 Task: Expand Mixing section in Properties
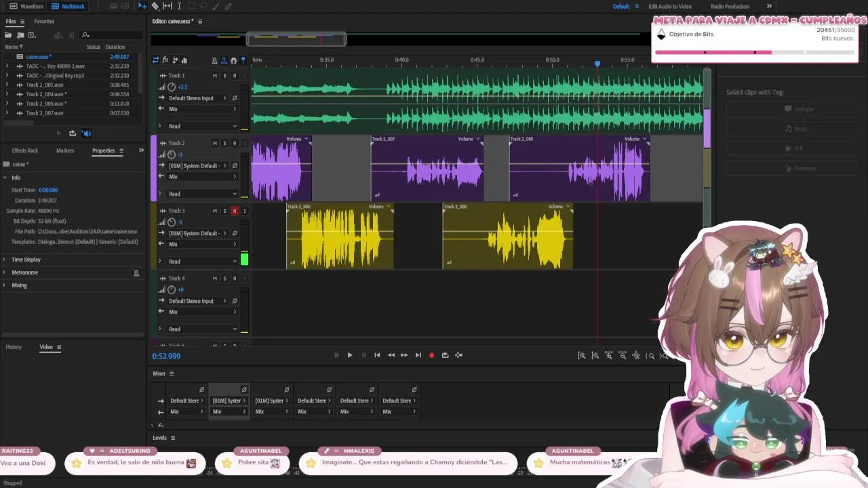pos(5,285)
